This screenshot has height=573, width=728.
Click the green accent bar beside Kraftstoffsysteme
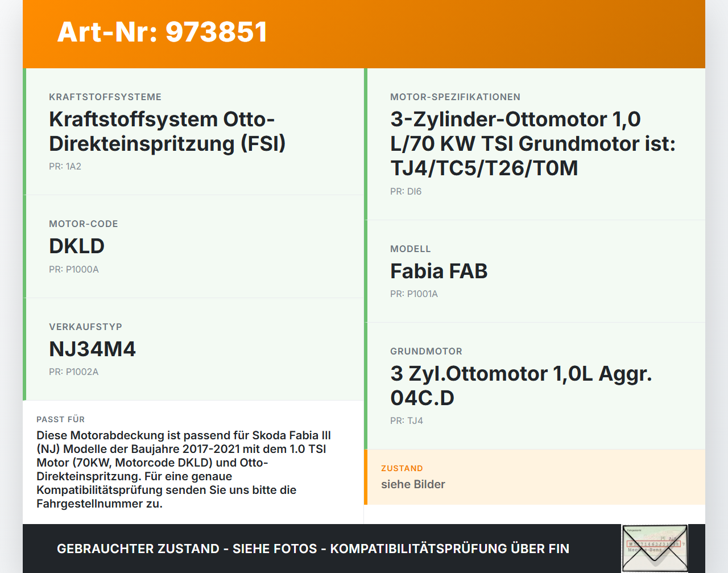click(x=24, y=131)
